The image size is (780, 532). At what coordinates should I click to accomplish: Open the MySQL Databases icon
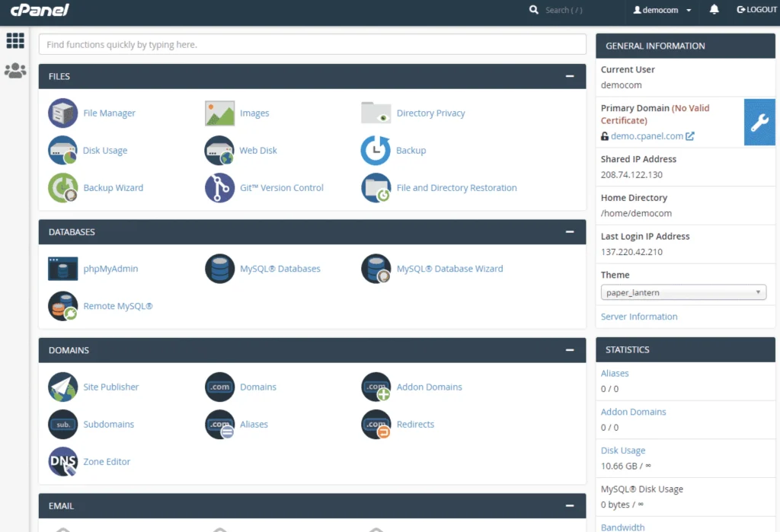[x=219, y=269]
